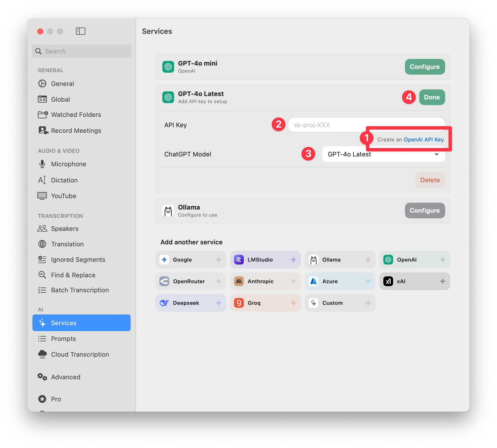
Task: Click the Speakers people icon
Action: pyautogui.click(x=42, y=228)
